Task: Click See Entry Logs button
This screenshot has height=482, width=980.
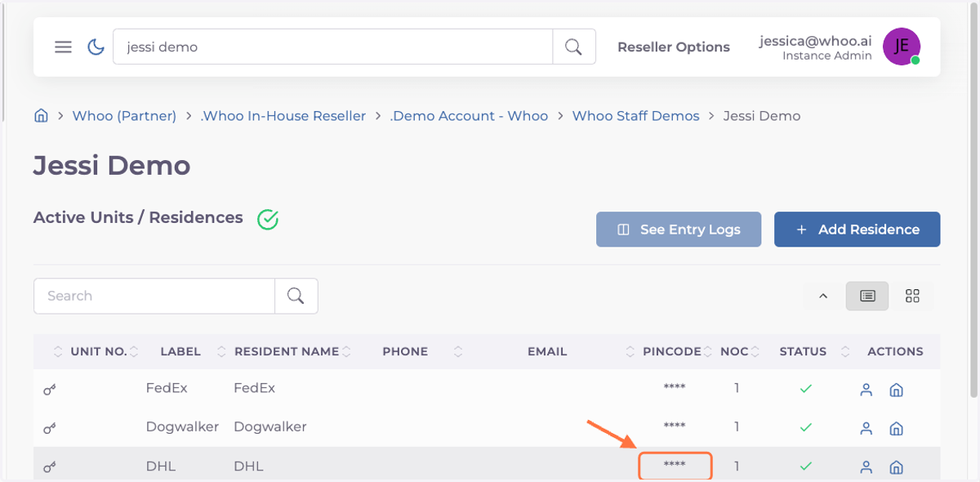Action: [679, 230]
